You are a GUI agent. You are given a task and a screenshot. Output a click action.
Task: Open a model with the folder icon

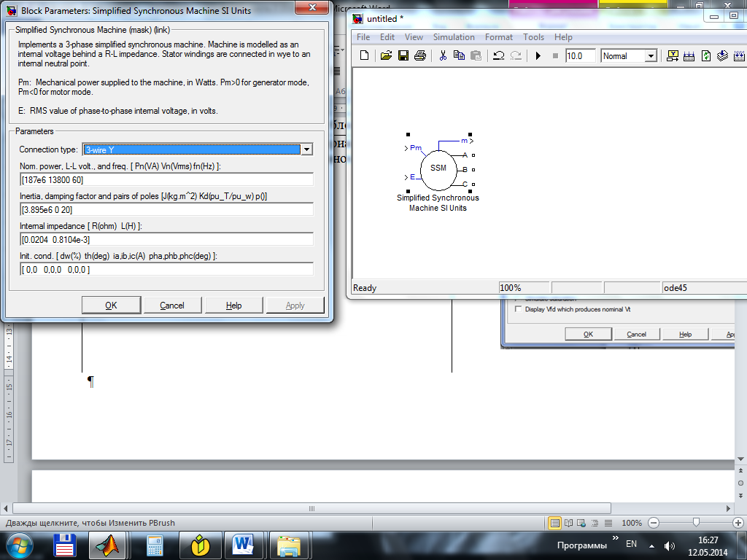pos(387,55)
